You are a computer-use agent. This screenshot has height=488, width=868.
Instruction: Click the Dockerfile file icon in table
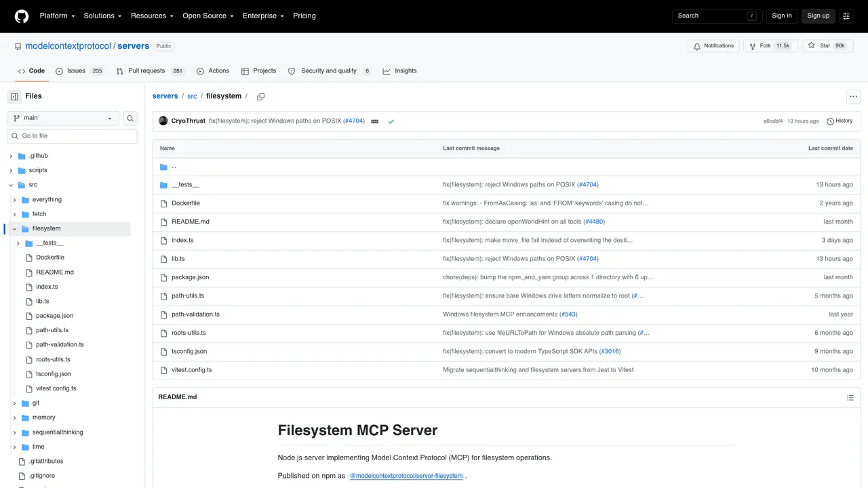click(x=163, y=203)
